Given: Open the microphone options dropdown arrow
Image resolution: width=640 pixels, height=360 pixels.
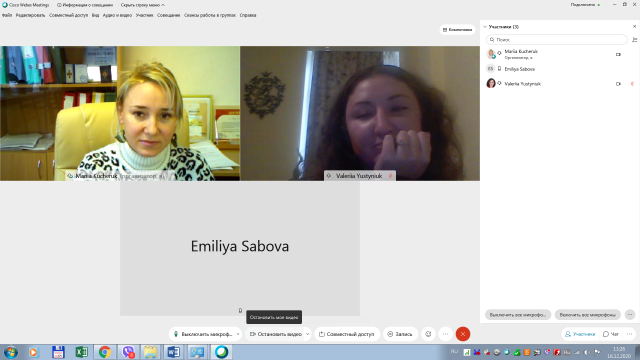Looking at the screenshot, I should [238, 334].
